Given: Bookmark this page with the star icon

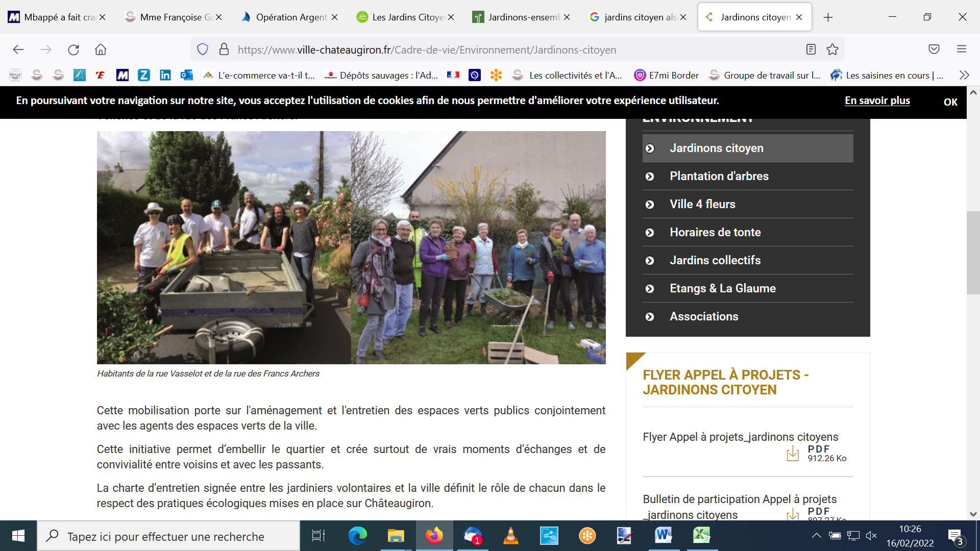Looking at the screenshot, I should tap(832, 49).
